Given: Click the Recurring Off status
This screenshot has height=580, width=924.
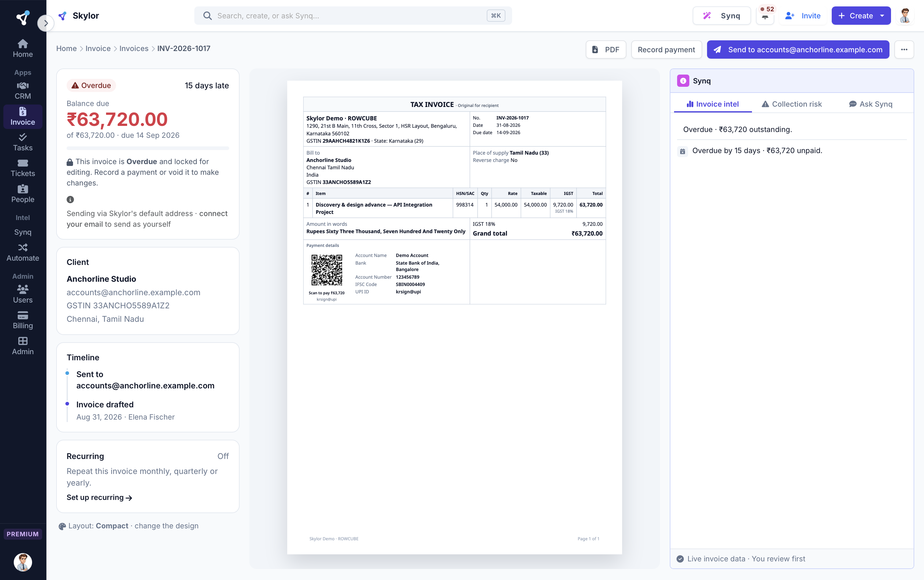Looking at the screenshot, I should coord(223,456).
